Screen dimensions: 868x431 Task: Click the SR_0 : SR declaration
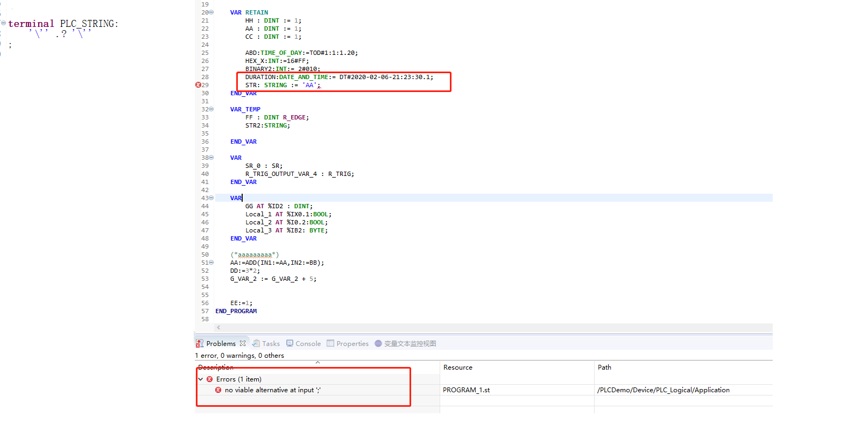(264, 166)
